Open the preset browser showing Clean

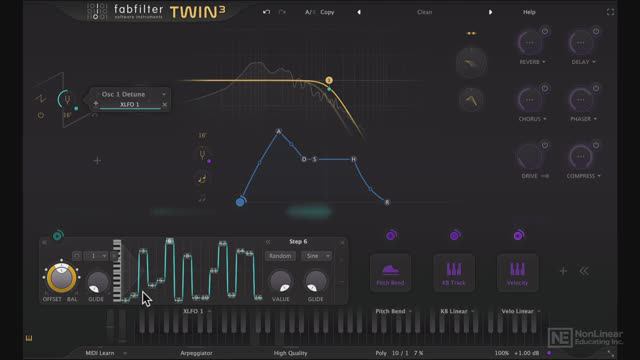(424, 12)
